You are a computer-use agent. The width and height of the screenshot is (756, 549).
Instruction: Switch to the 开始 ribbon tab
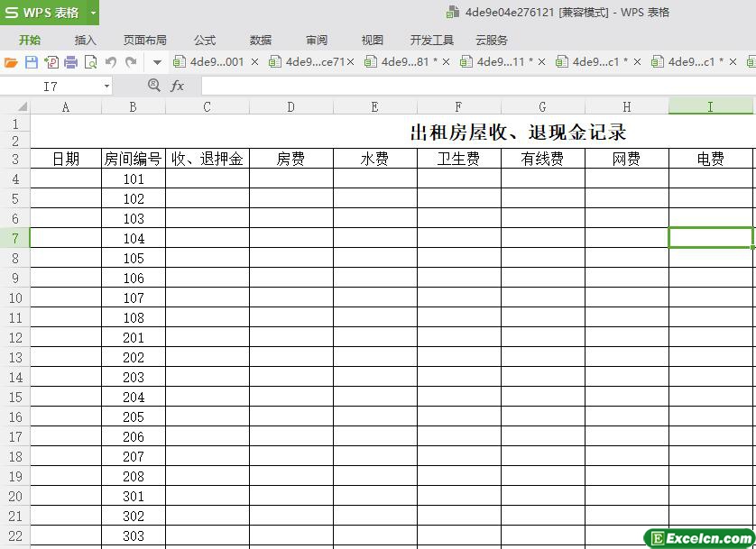[30, 40]
